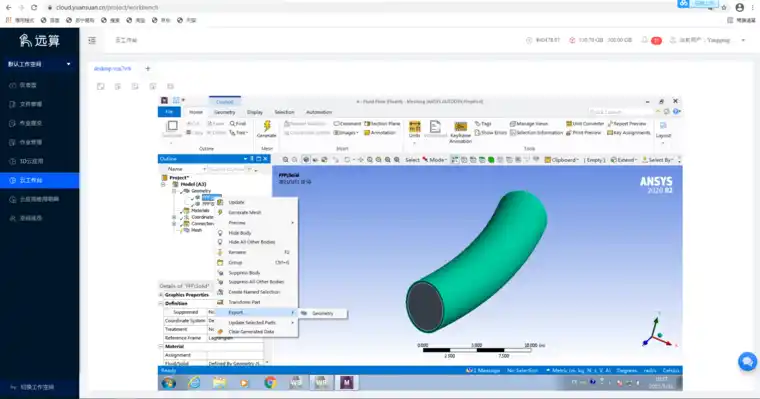Open Manage Views tool
Screen dimensions: 760x399
(x=529, y=124)
